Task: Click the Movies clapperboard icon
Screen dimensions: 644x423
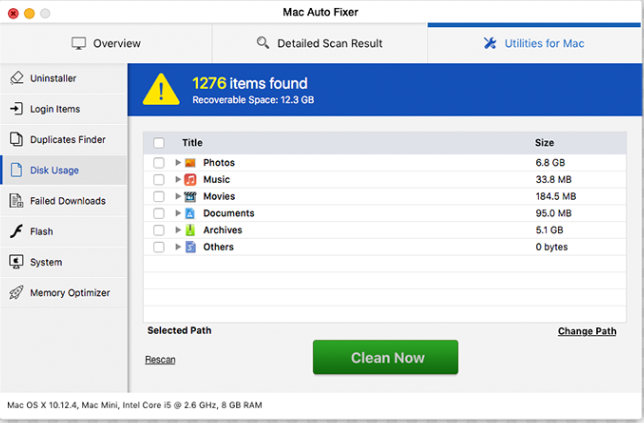Action: pos(190,196)
